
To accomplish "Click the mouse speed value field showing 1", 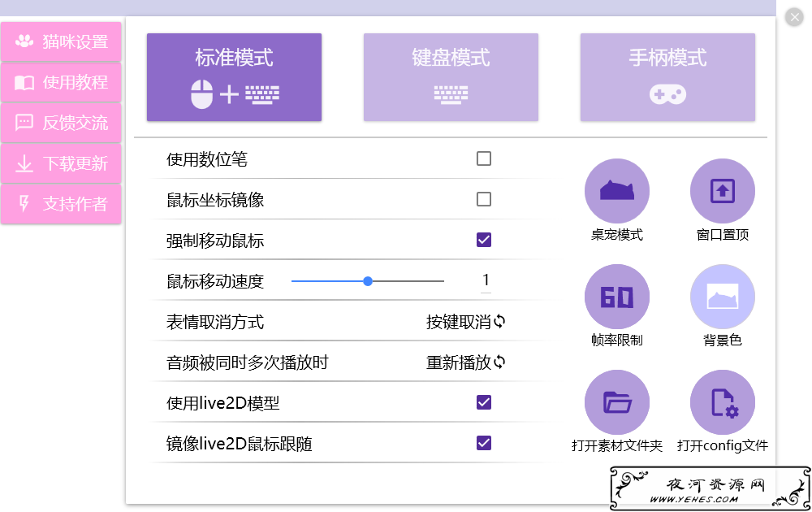I will [486, 281].
